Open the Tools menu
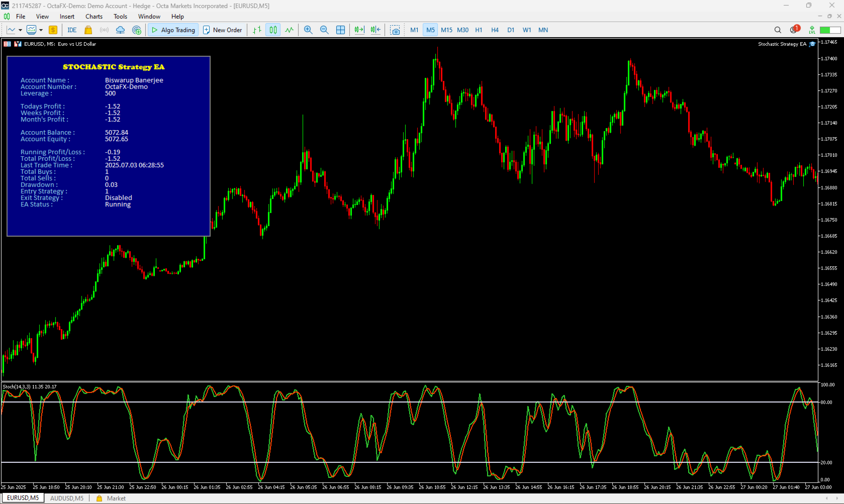The height and width of the screenshot is (504, 844). pos(120,17)
